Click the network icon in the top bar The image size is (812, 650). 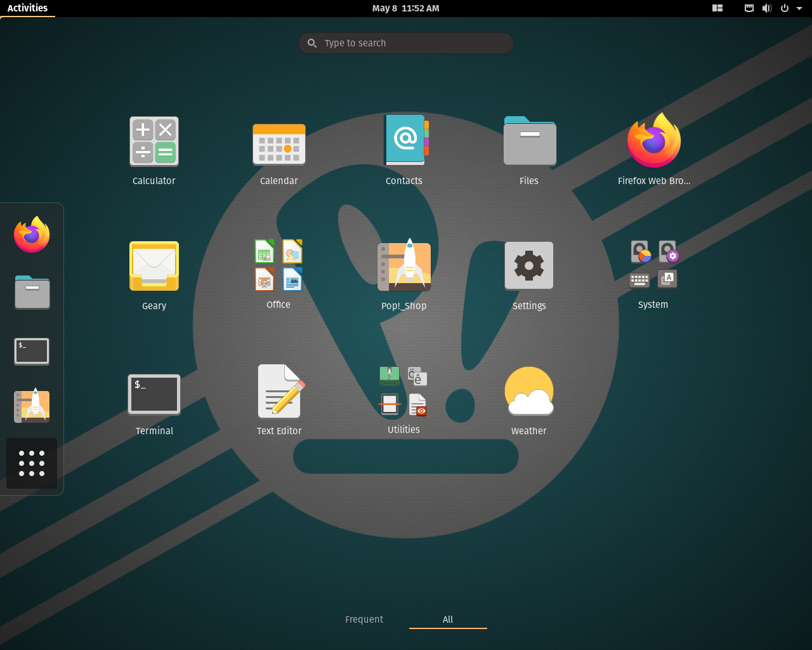click(x=749, y=8)
